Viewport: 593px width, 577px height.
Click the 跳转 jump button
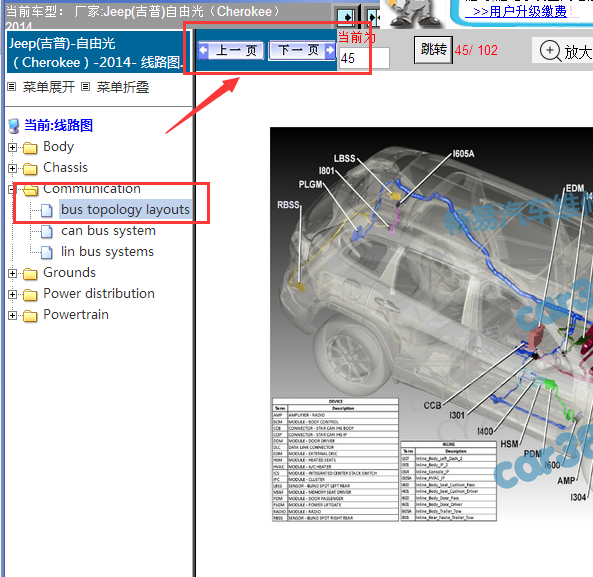[x=433, y=50]
